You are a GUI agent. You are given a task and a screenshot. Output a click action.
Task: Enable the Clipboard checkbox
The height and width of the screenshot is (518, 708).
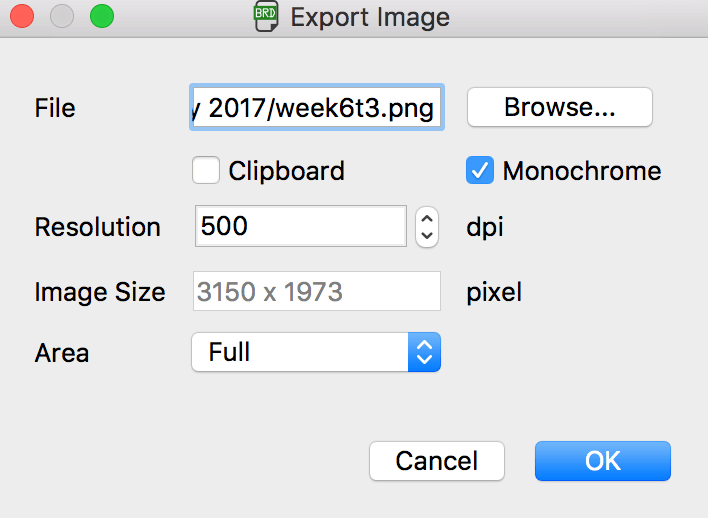pyautogui.click(x=206, y=171)
